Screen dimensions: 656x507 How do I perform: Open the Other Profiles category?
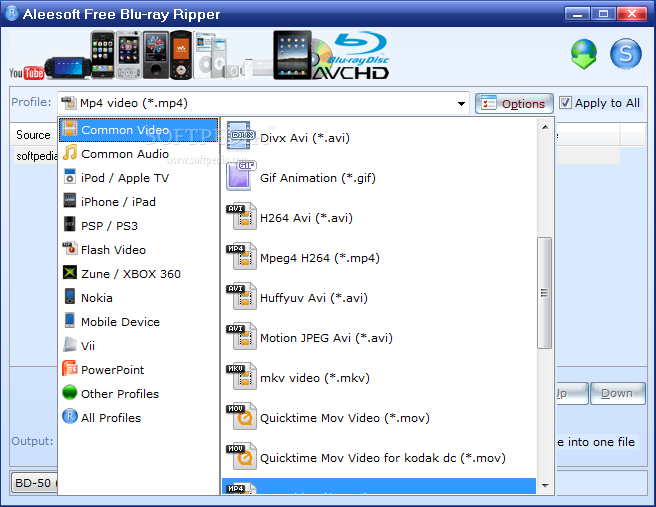click(x=138, y=394)
